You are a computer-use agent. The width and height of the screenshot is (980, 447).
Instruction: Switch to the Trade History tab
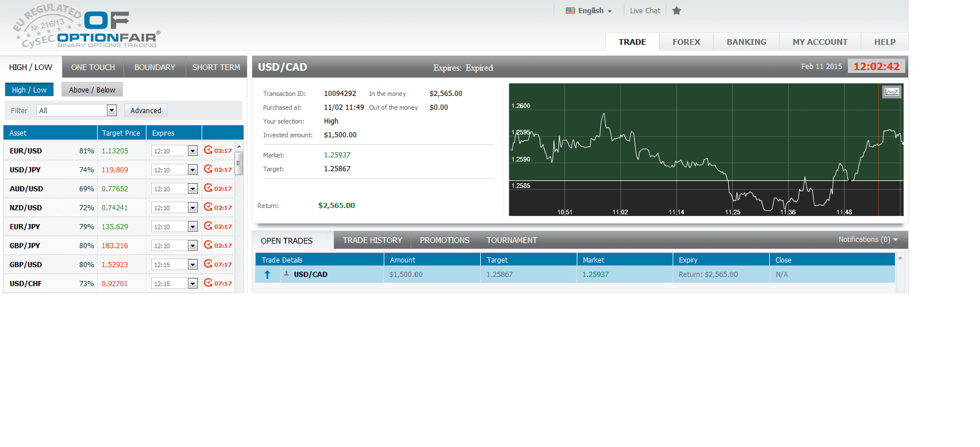(372, 241)
